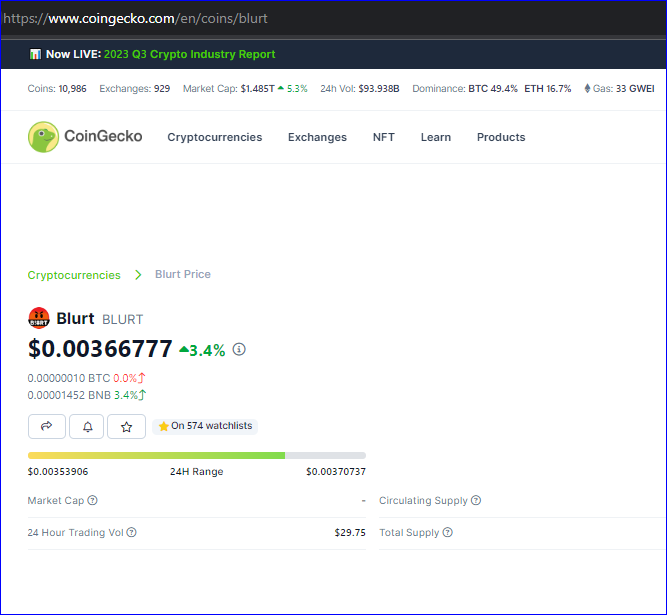Open the Products nav menu
The width and height of the screenshot is (667, 615).
click(501, 137)
